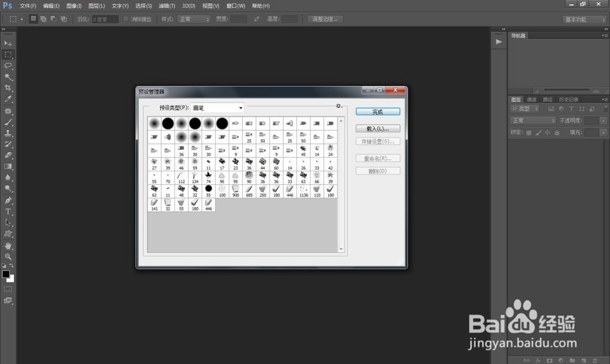This screenshot has height=364, width=610.
Task: Open the Layers panel flyout menu
Action: pyautogui.click(x=604, y=99)
